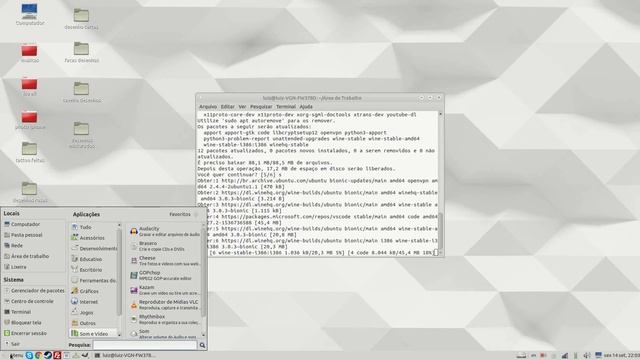Click Sair in the menu
The height and width of the screenshot is (360, 640).
33,344
